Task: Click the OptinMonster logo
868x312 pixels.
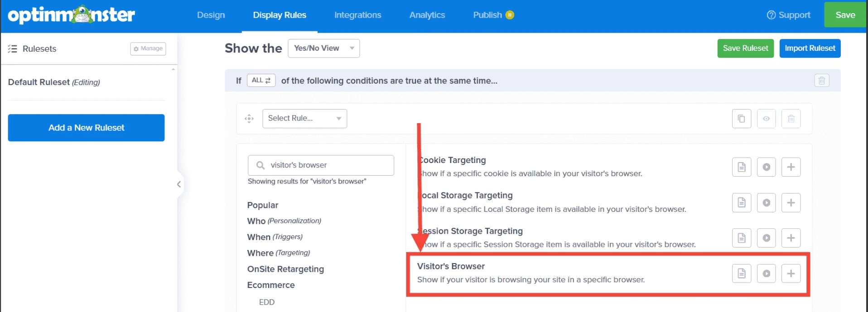Action: point(72,15)
